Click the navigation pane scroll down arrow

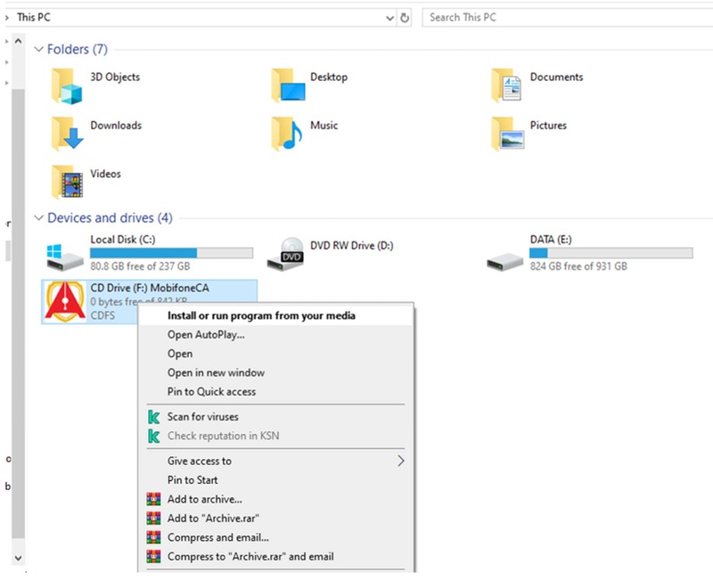(18, 558)
